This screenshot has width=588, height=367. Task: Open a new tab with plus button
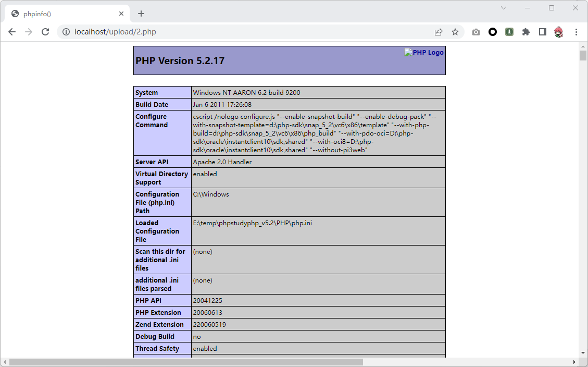(141, 14)
